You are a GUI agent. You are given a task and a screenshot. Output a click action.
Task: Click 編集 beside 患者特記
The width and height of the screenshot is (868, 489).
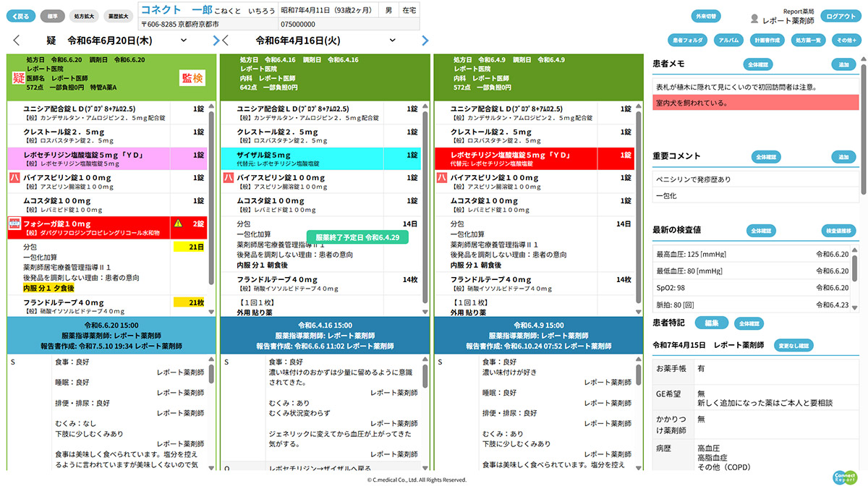(x=712, y=323)
